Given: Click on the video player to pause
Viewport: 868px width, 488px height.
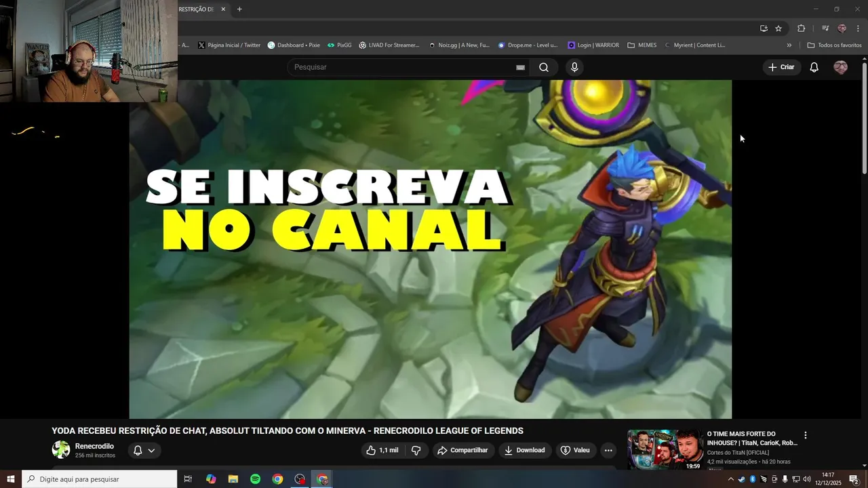Looking at the screenshot, I should [431, 249].
